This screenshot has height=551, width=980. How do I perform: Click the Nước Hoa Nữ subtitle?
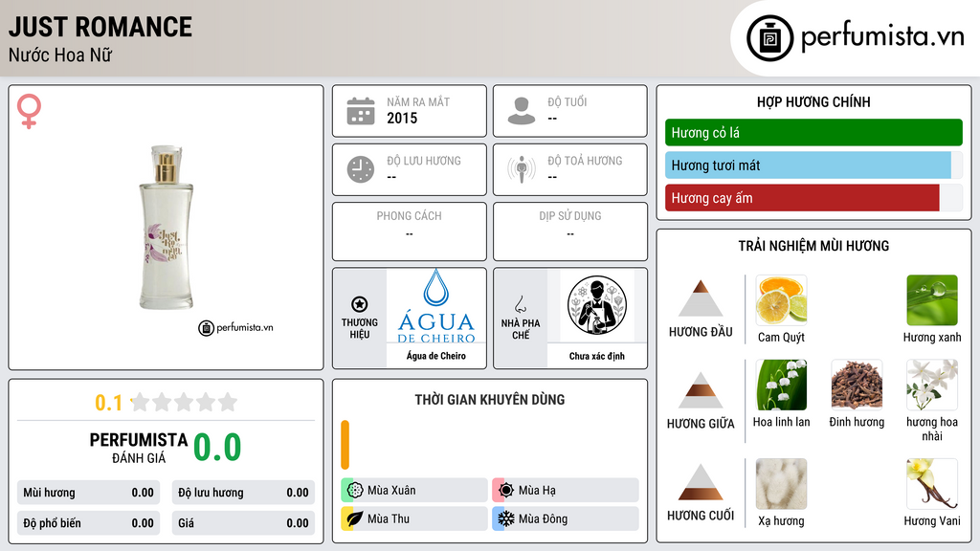(x=60, y=55)
